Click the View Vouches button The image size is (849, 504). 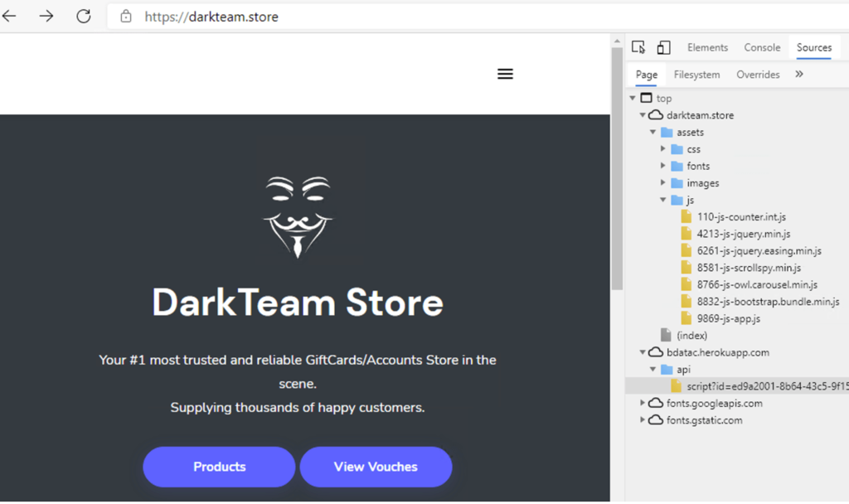(x=376, y=467)
